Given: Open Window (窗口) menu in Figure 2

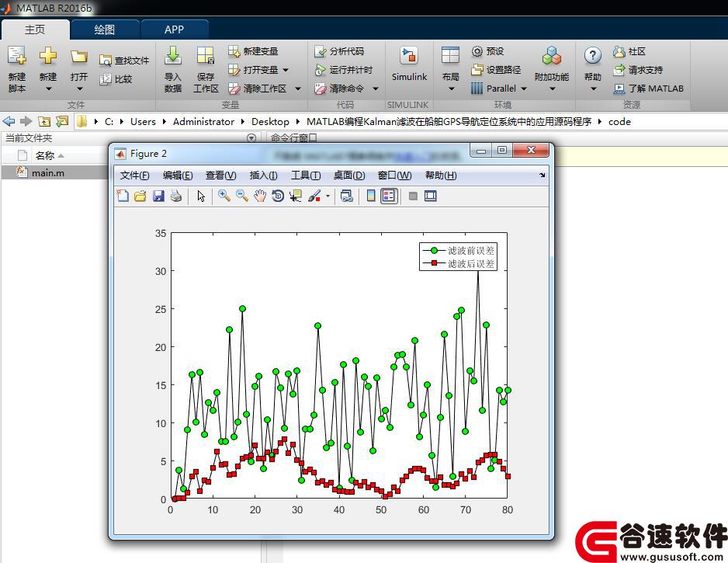Looking at the screenshot, I should (394, 176).
